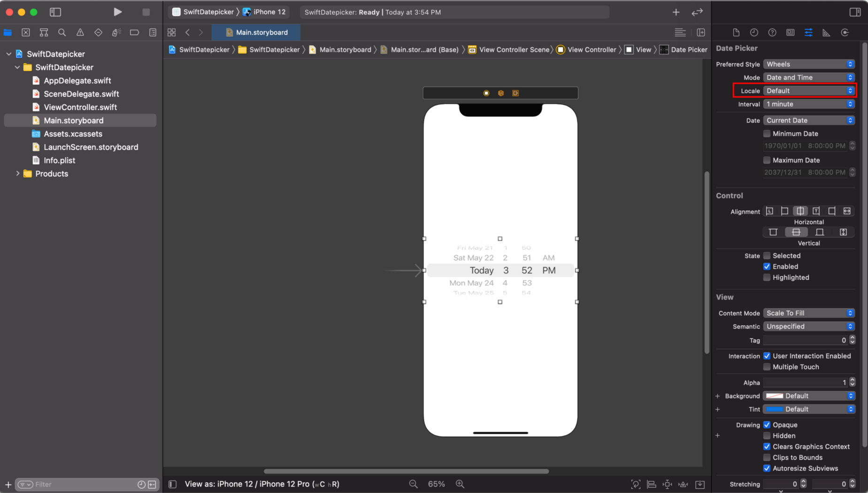Show the Identity inspector

(x=791, y=32)
